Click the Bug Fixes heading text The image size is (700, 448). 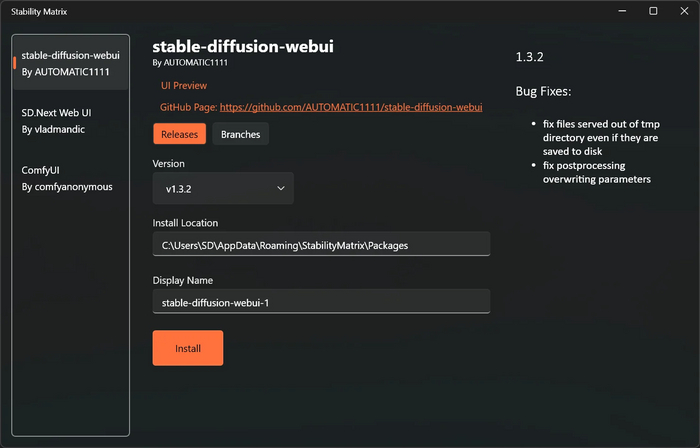tap(543, 91)
